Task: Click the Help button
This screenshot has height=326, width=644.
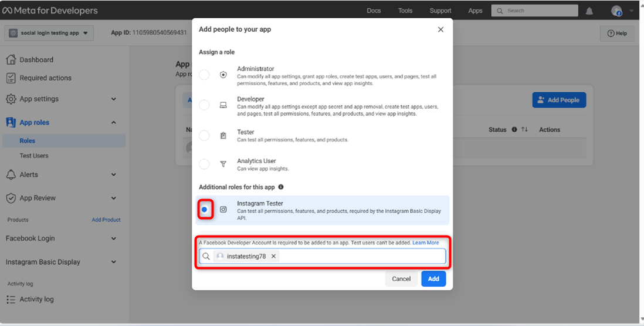Action: [617, 33]
